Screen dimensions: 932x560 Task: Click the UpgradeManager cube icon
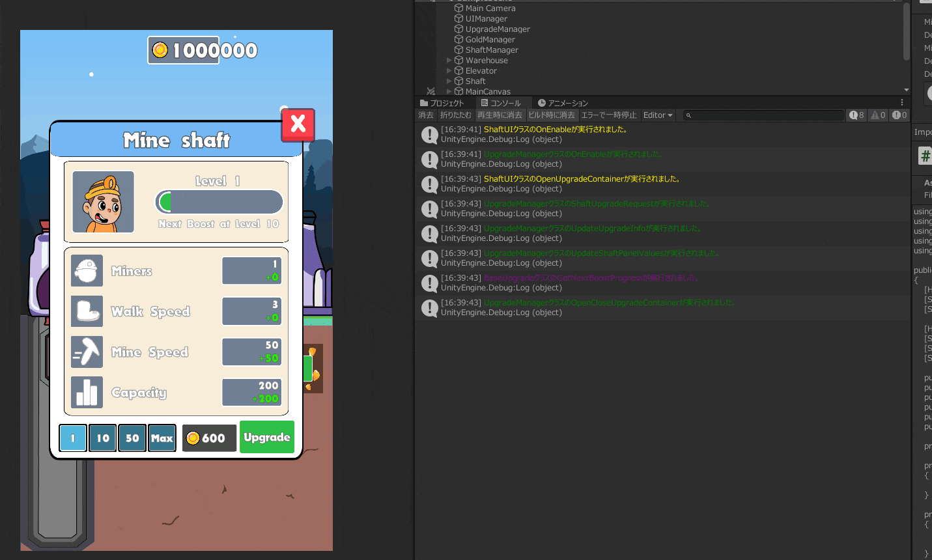[x=459, y=29]
